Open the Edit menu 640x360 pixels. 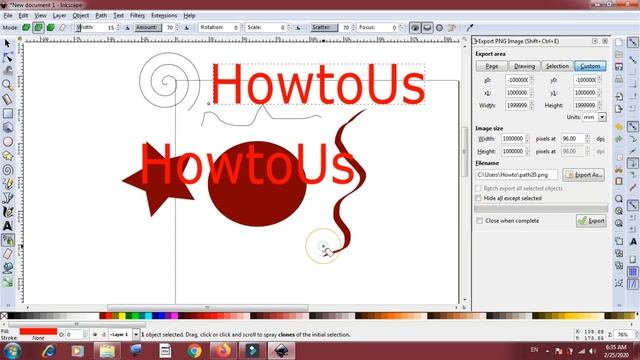[x=23, y=16]
